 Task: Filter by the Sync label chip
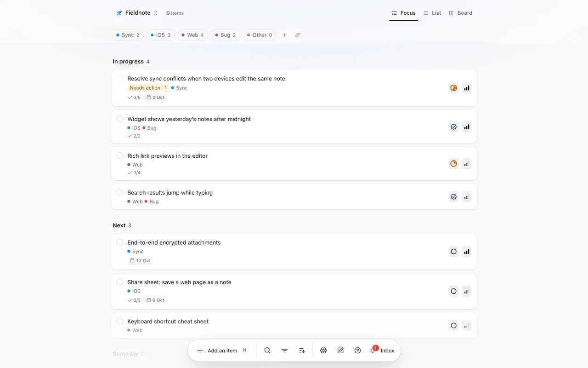(x=128, y=35)
